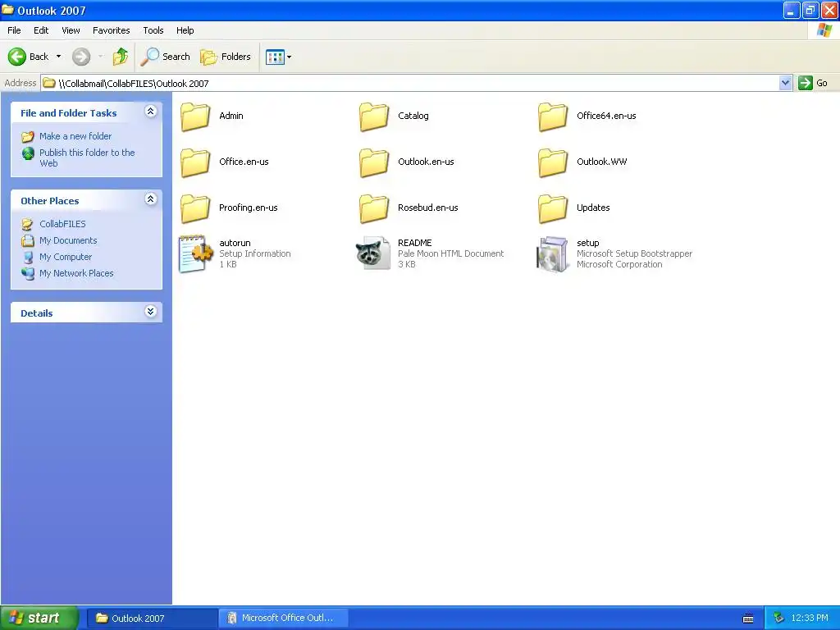Click inside the Address path field
Viewport: 840px width, 630px height.
[x=410, y=83]
